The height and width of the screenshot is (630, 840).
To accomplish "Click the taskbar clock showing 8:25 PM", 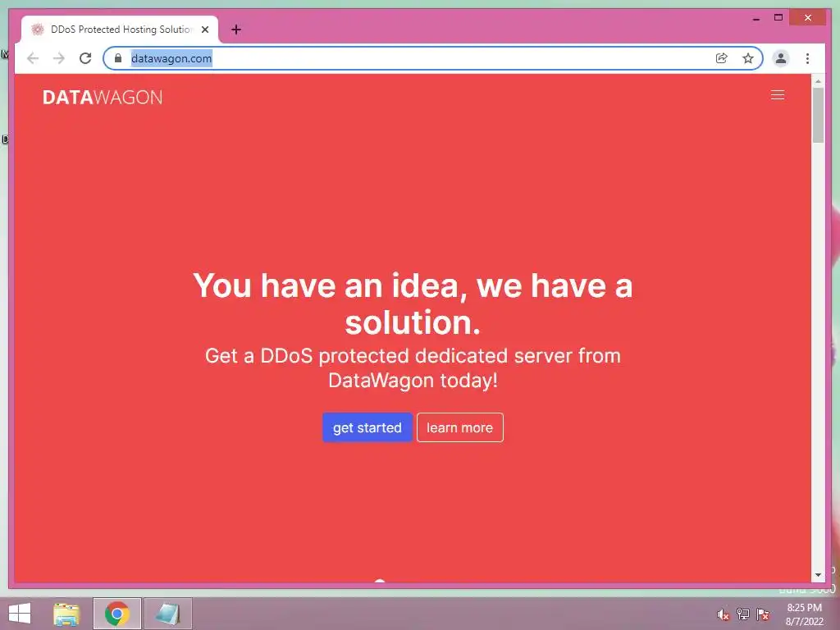I will [804, 614].
